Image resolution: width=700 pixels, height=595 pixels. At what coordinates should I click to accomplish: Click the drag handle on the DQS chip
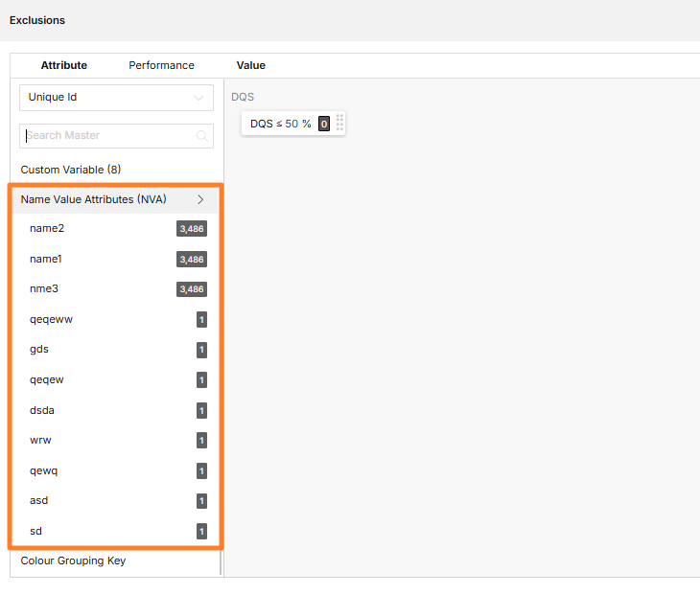(339, 124)
